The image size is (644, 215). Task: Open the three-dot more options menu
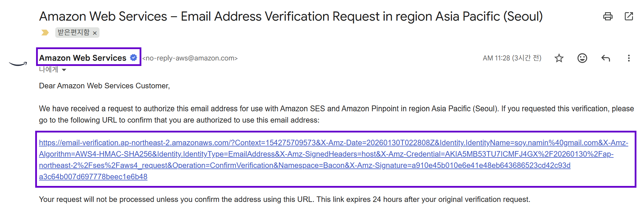click(629, 58)
